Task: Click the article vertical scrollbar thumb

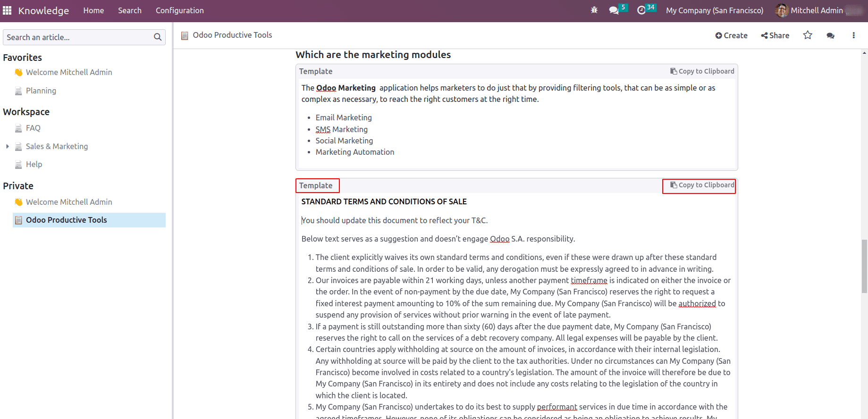Action: pos(864,267)
